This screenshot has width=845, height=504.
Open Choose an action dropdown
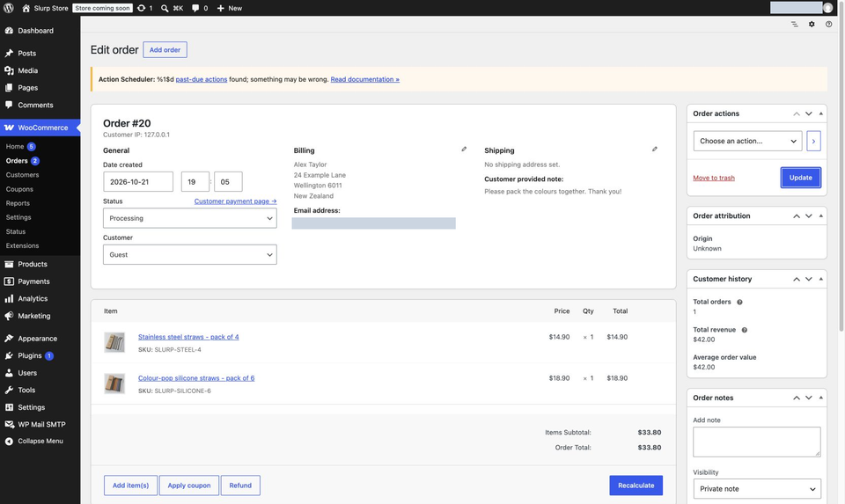[x=747, y=141]
